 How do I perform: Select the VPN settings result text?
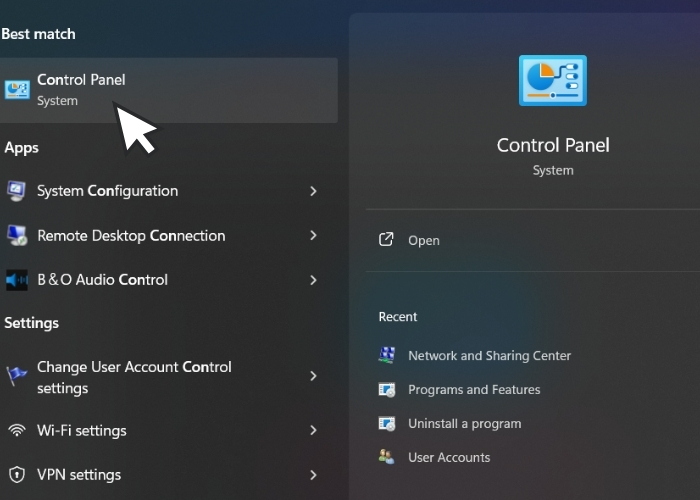tap(79, 475)
